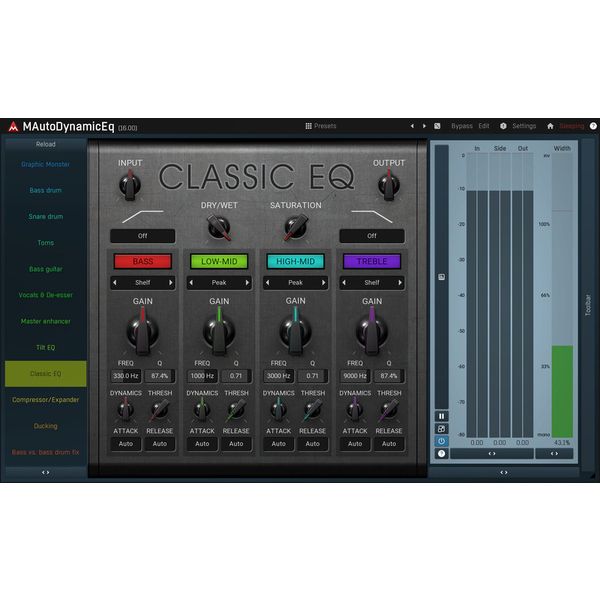
Task: Open high-pass Off selector under INPUT
Action: pos(142,236)
